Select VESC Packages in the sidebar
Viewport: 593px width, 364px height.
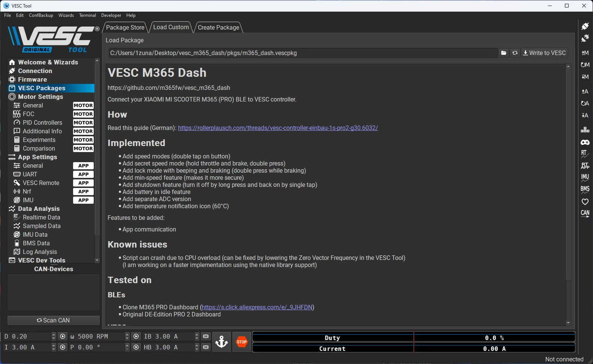[51, 88]
